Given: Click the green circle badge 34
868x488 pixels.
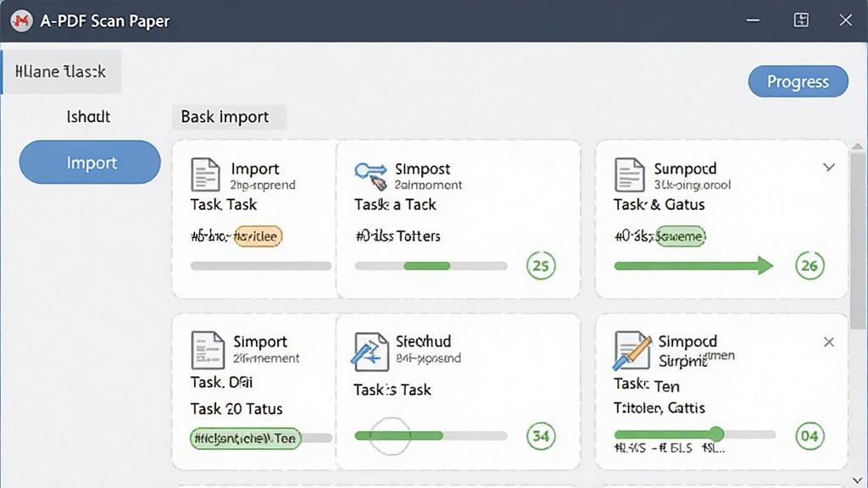Looking at the screenshot, I should (541, 436).
